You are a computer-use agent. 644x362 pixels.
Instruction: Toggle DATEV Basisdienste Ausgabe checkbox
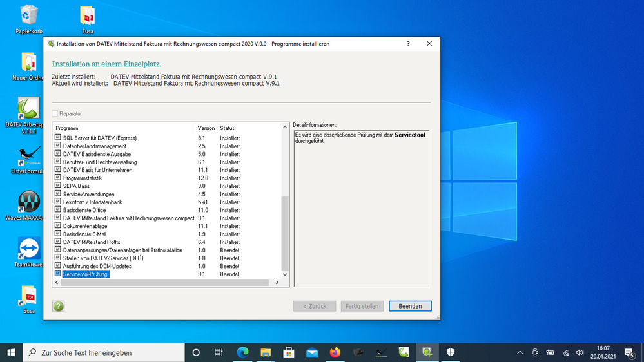click(x=57, y=153)
